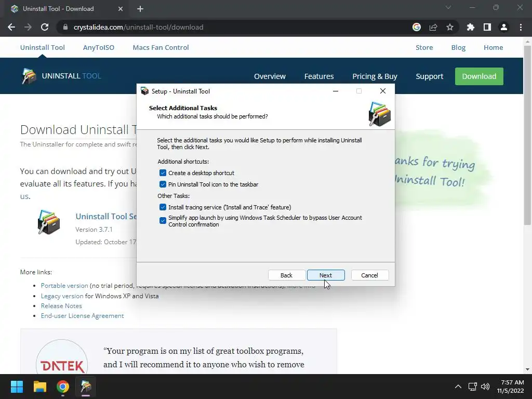Share this page icon

433,27
